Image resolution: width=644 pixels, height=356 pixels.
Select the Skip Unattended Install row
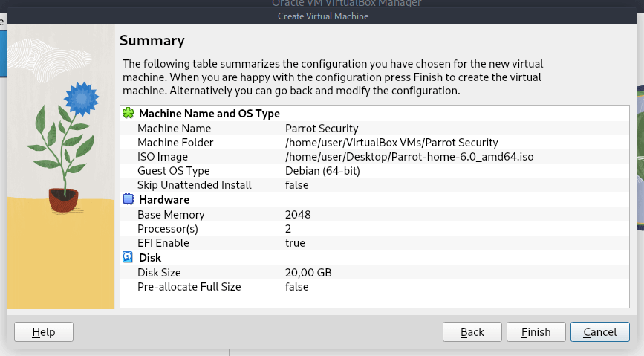[x=194, y=185]
